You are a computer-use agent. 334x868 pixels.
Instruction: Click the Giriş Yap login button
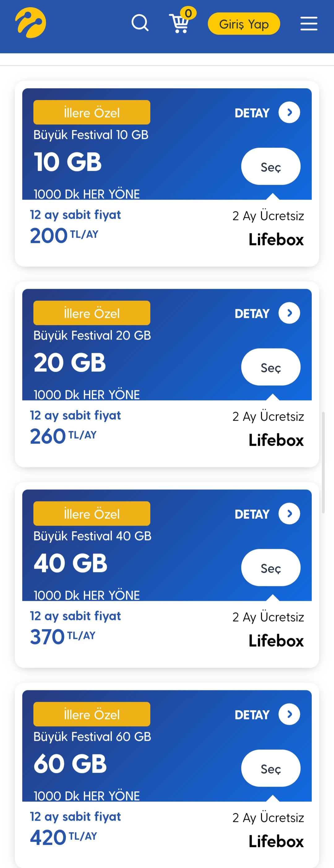click(x=244, y=24)
